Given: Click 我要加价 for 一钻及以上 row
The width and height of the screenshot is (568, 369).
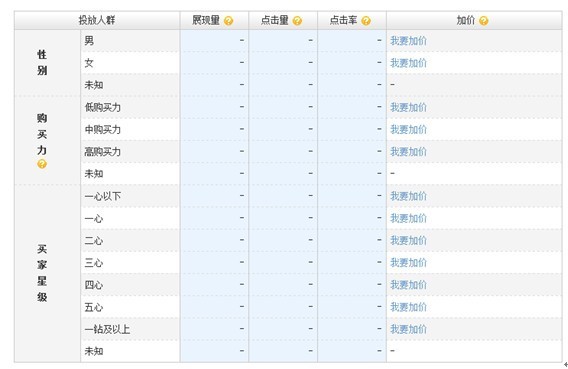Looking at the screenshot, I should pos(408,329).
